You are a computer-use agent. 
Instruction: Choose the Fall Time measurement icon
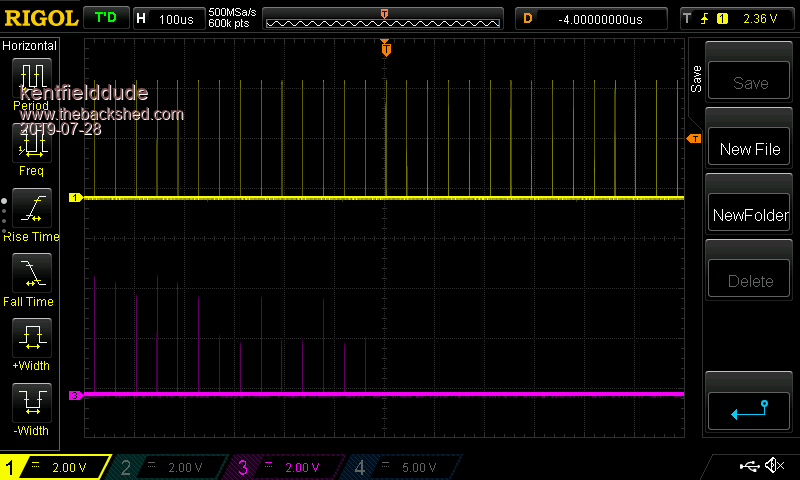31,272
